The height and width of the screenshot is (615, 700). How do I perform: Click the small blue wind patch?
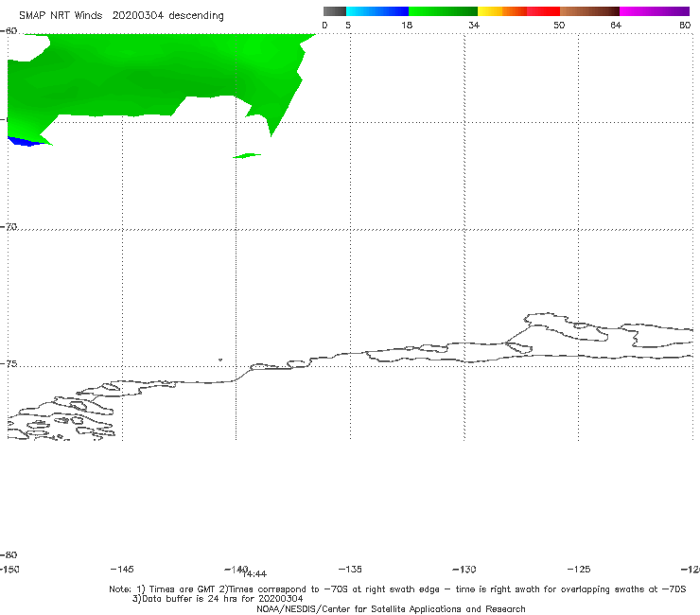[26, 142]
